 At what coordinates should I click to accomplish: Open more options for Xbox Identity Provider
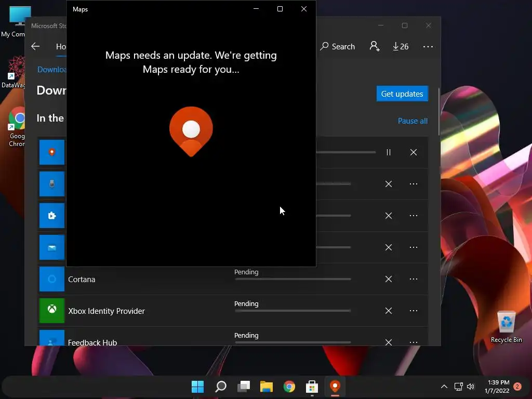click(413, 311)
